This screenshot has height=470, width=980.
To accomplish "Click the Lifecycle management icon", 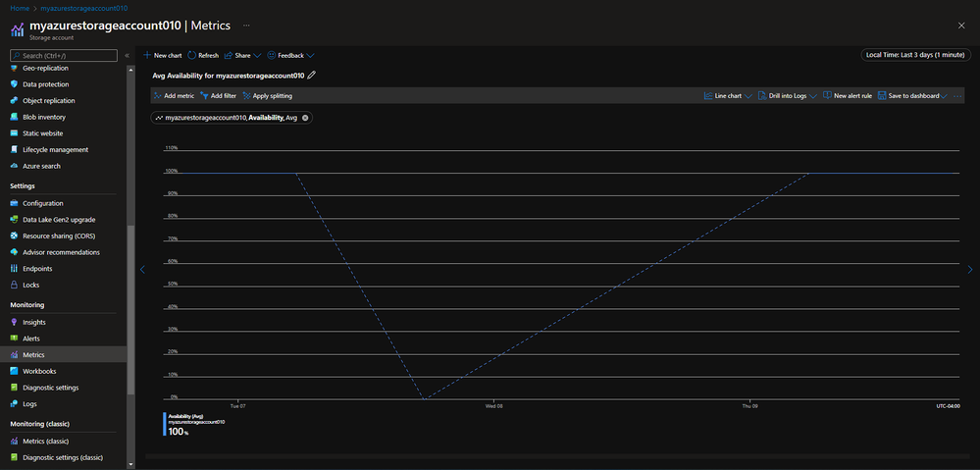I will (15, 149).
